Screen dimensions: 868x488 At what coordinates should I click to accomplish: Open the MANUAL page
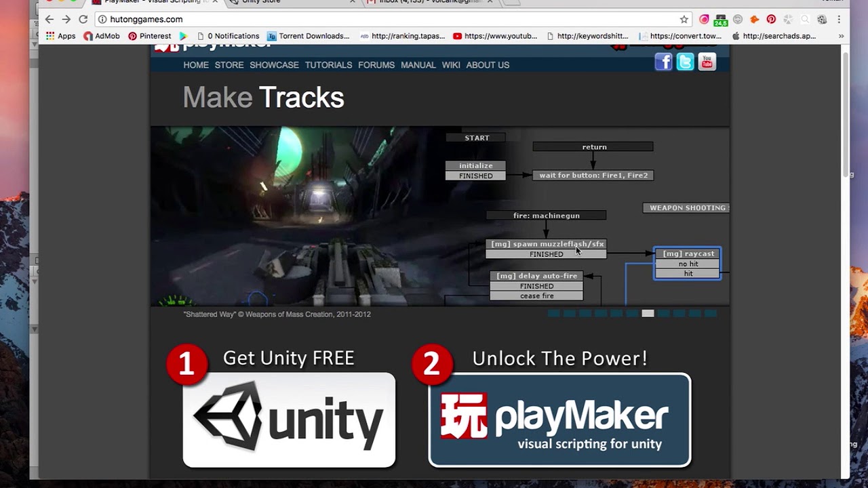[418, 65]
